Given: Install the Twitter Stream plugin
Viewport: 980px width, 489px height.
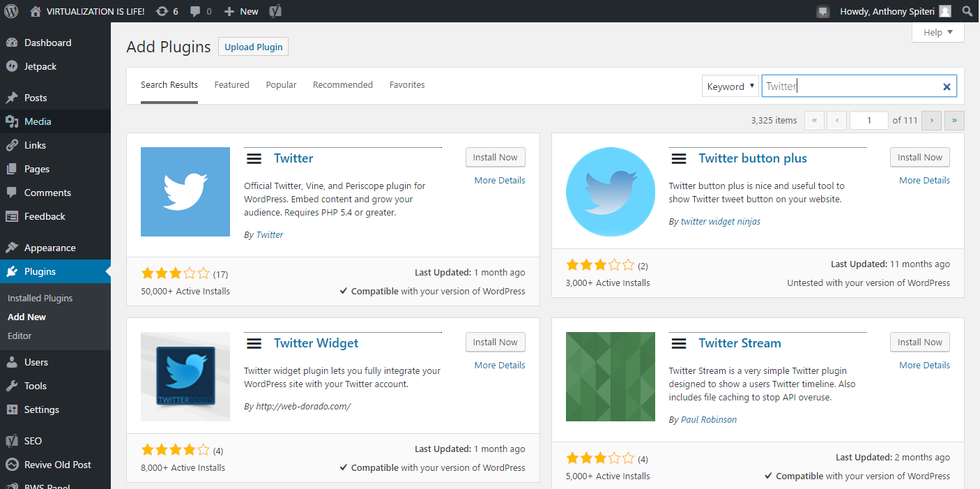Looking at the screenshot, I should (920, 343).
